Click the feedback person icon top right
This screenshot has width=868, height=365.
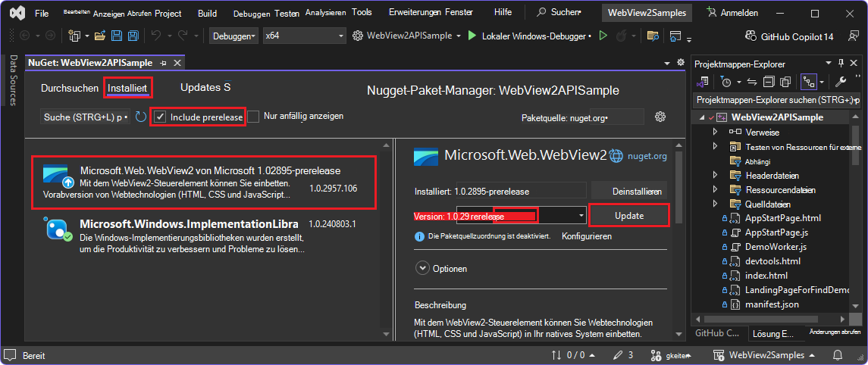[853, 36]
